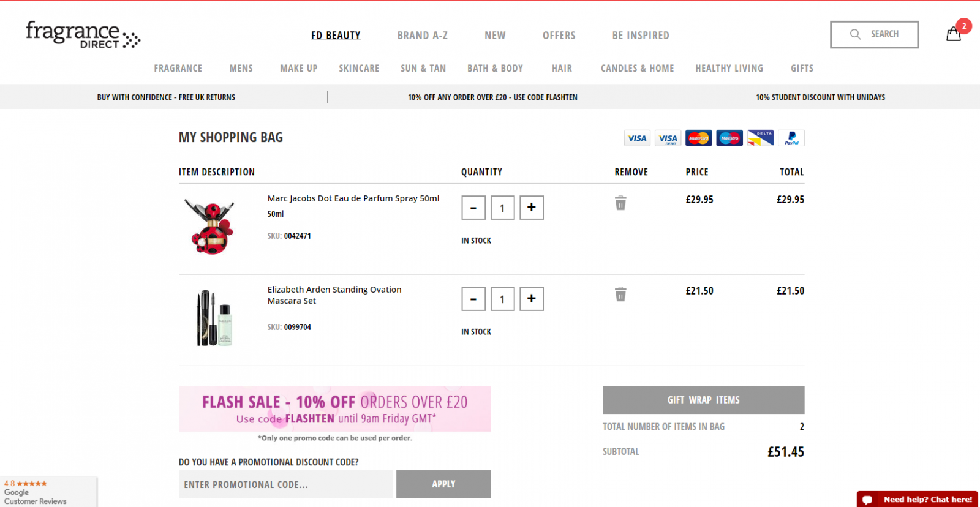This screenshot has width=980, height=507.
Task: Click the Visa Debit card icon
Action: tap(668, 138)
